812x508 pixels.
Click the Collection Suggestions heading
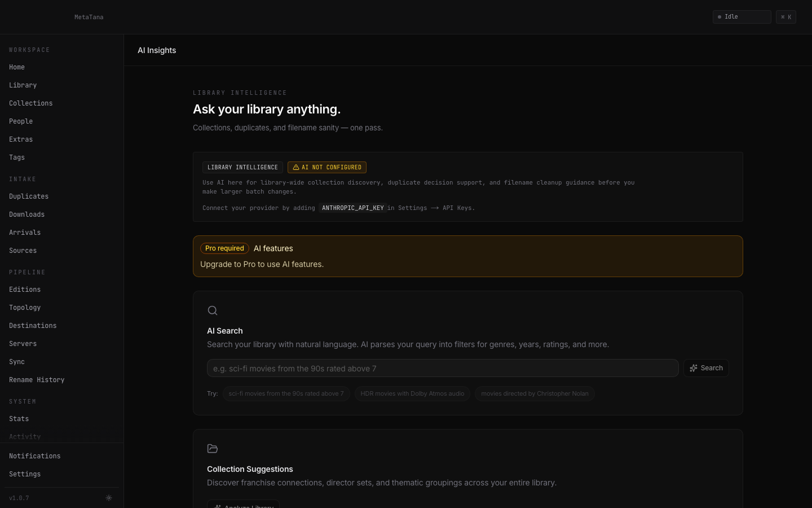(250, 469)
